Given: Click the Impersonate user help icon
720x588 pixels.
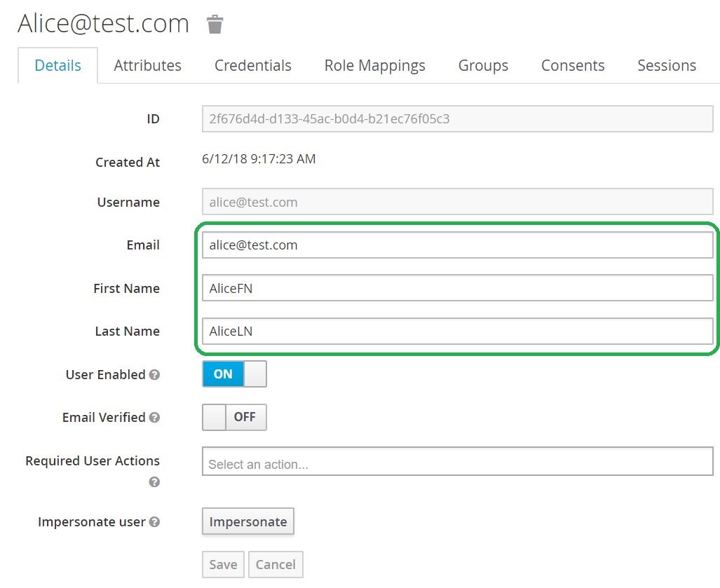Looking at the screenshot, I should coord(155,522).
